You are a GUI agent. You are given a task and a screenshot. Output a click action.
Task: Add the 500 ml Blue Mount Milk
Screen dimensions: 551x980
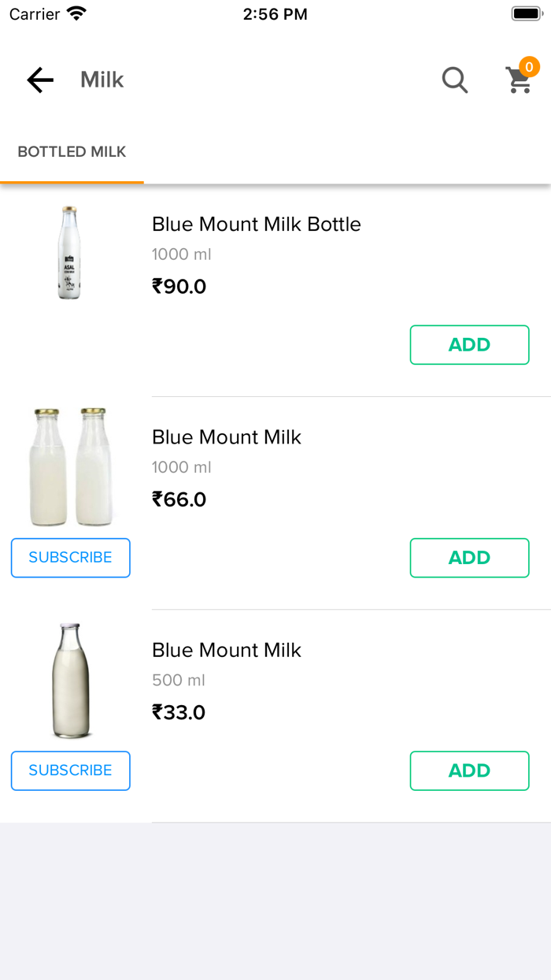469,770
